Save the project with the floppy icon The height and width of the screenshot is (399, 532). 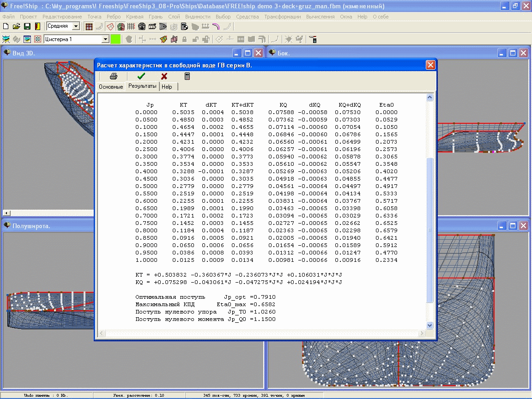click(x=27, y=26)
